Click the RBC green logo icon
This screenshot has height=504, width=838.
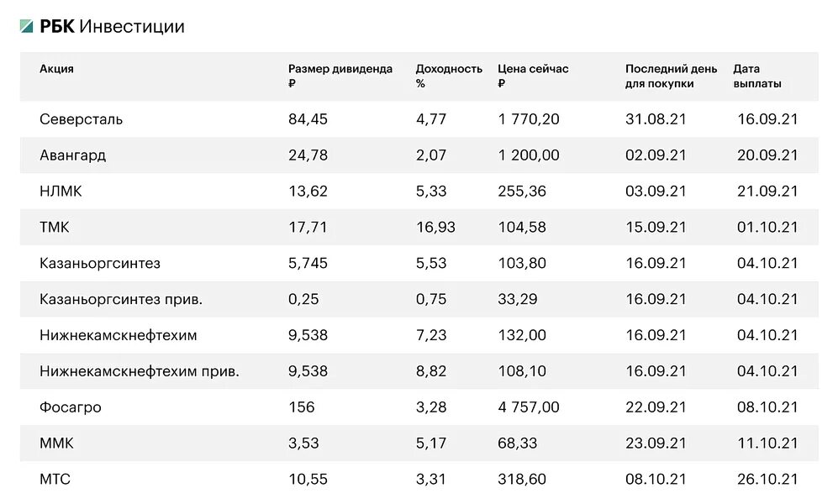pos(27,26)
